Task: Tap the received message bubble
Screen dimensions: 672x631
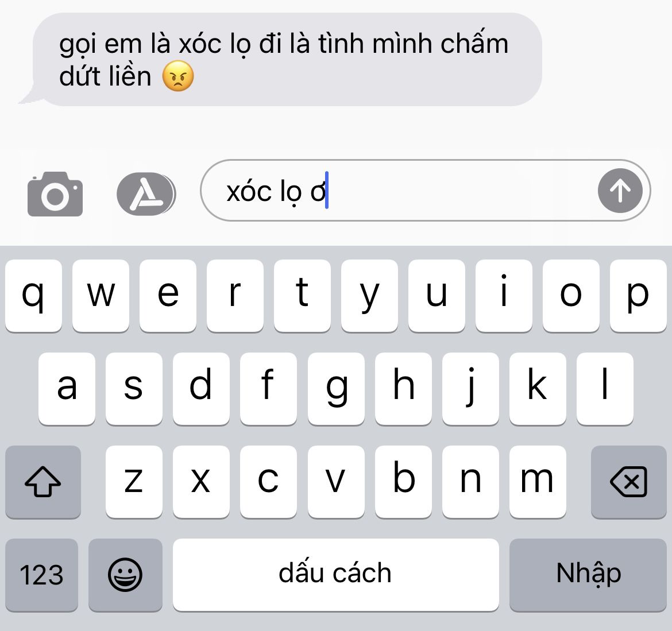Action: tap(283, 60)
